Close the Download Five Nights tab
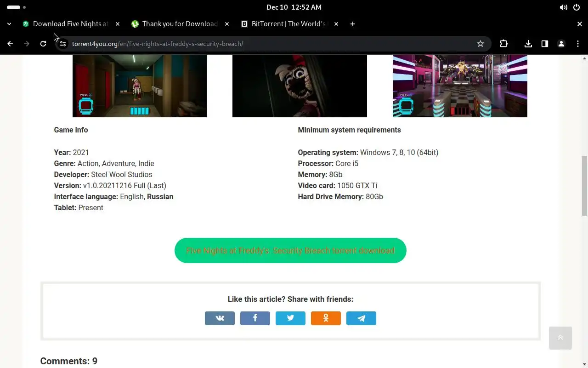The height and width of the screenshot is (368, 588). coord(118,24)
